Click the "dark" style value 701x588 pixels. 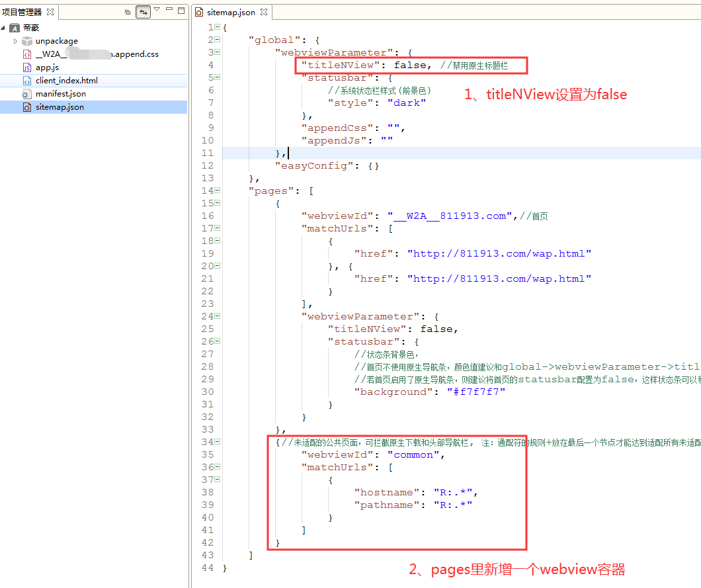tap(407, 103)
